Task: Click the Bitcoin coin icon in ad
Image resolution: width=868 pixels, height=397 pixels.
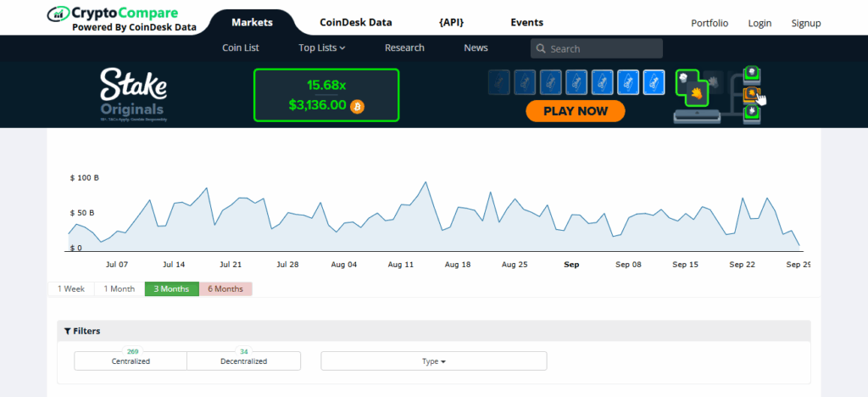Action: pyautogui.click(x=357, y=106)
